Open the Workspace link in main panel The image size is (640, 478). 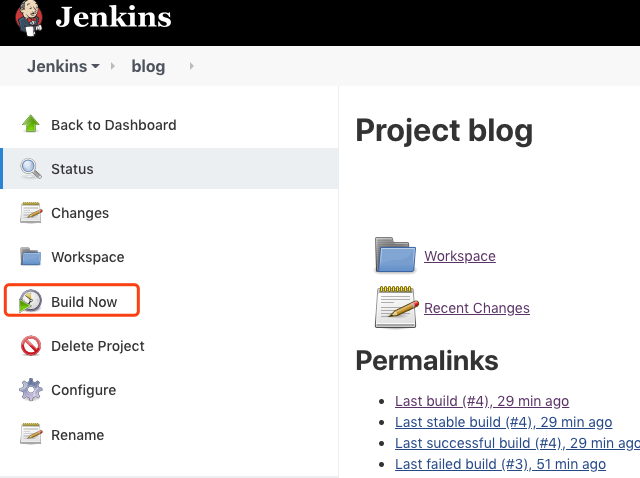tap(460, 256)
